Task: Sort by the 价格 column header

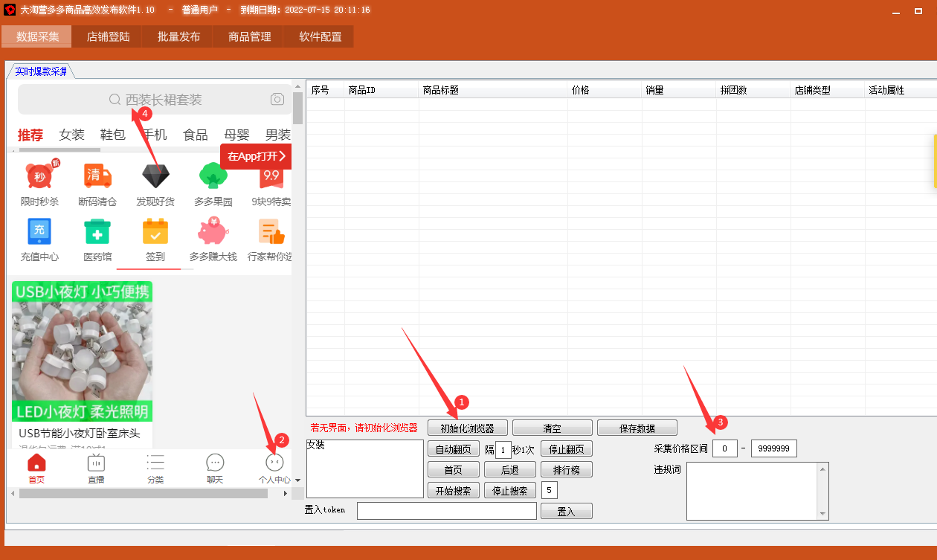Action: 605,90
